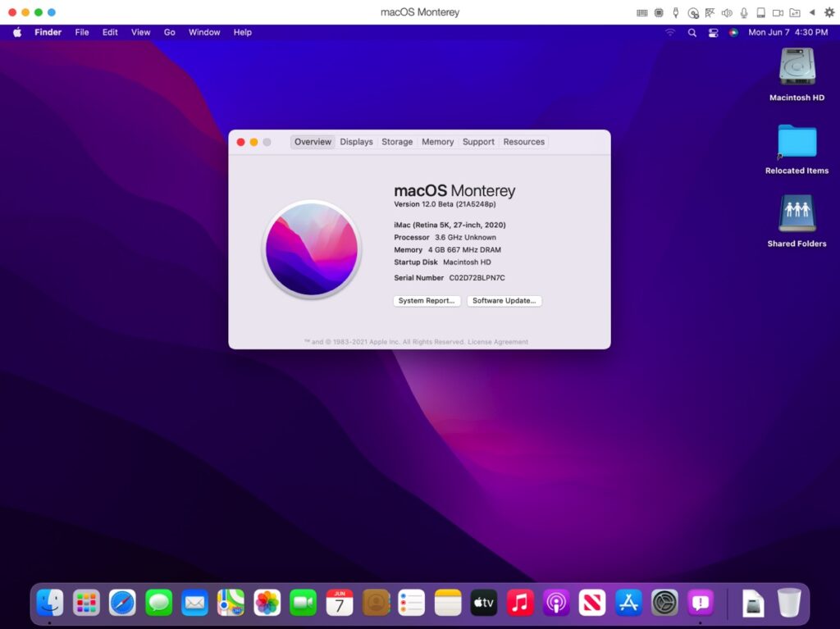The image size is (840, 629).
Task: Open the Finder menu
Action: point(48,32)
